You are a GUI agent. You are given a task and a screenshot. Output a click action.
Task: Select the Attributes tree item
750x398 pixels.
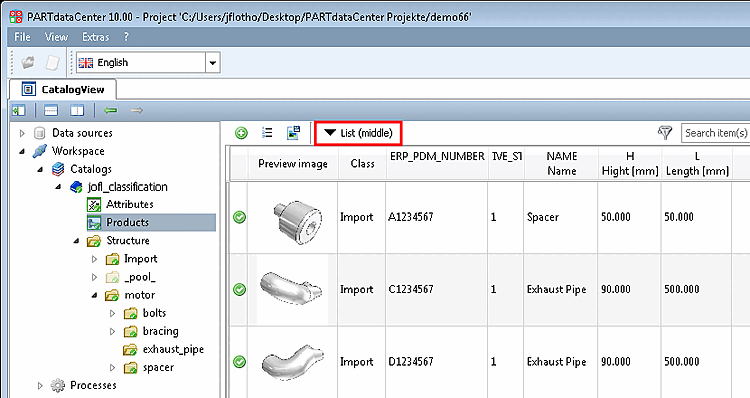130,204
